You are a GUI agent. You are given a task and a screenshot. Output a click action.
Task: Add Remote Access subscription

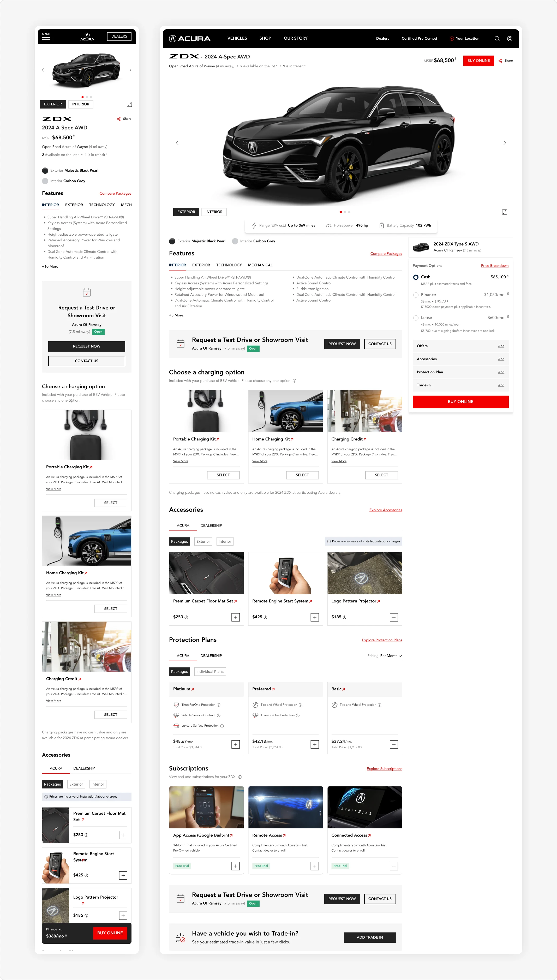coord(314,866)
